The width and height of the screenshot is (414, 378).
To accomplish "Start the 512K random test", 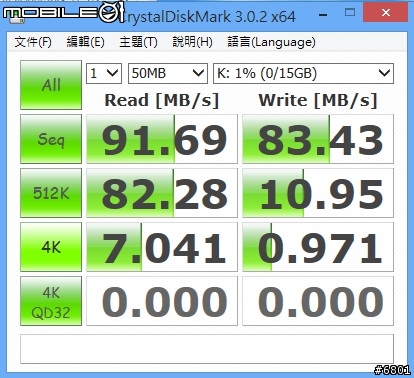I will click(51, 193).
